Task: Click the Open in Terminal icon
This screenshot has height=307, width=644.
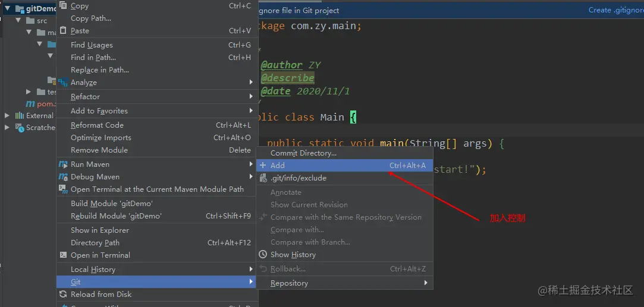Action: coord(63,255)
